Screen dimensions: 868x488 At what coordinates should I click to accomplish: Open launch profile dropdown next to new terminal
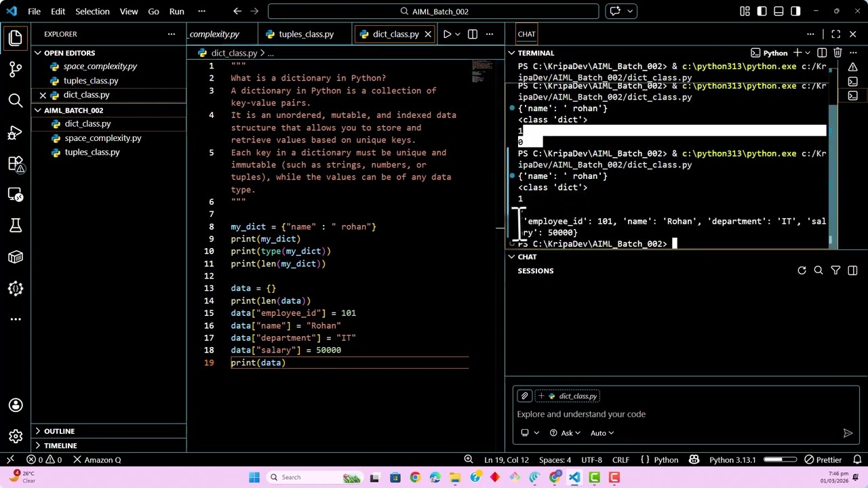(x=808, y=53)
